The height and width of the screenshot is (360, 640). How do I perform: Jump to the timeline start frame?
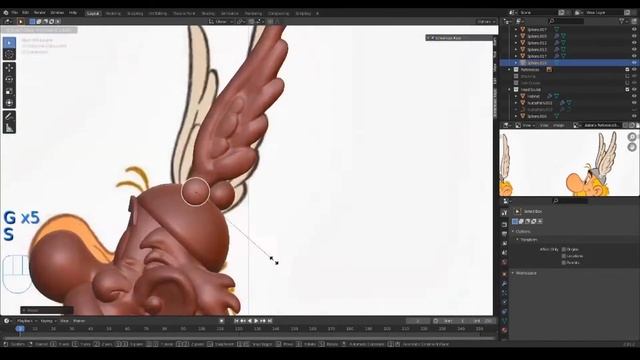tap(236, 321)
